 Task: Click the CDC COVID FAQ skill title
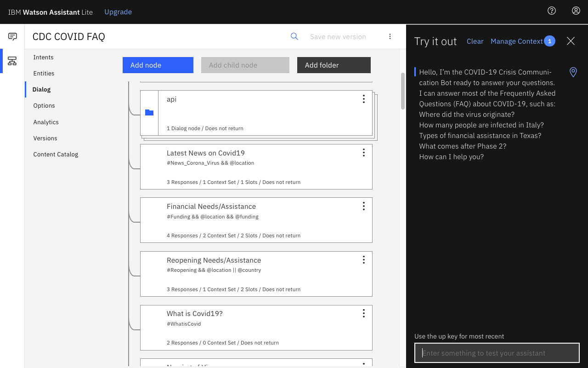tap(69, 36)
